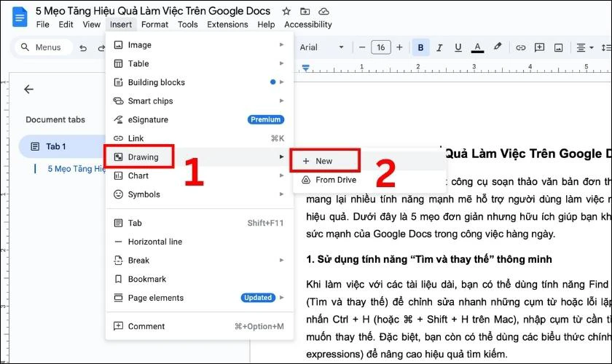
Task: Open the text alignment dropdown
Action: 584,47
